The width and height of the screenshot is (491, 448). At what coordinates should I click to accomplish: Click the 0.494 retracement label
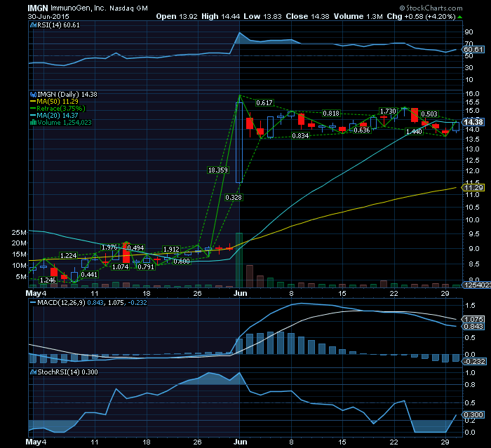[x=135, y=248]
